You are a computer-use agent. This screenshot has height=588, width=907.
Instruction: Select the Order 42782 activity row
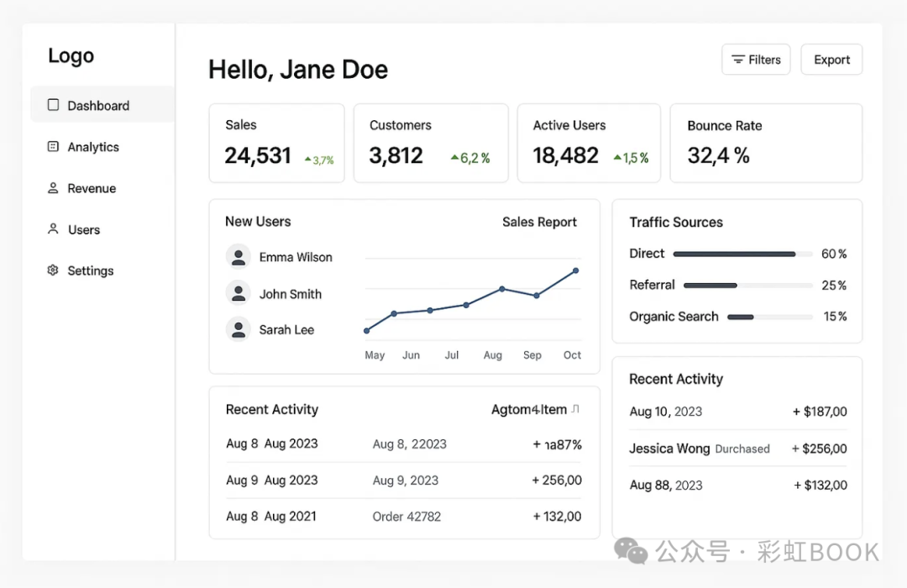(404, 517)
